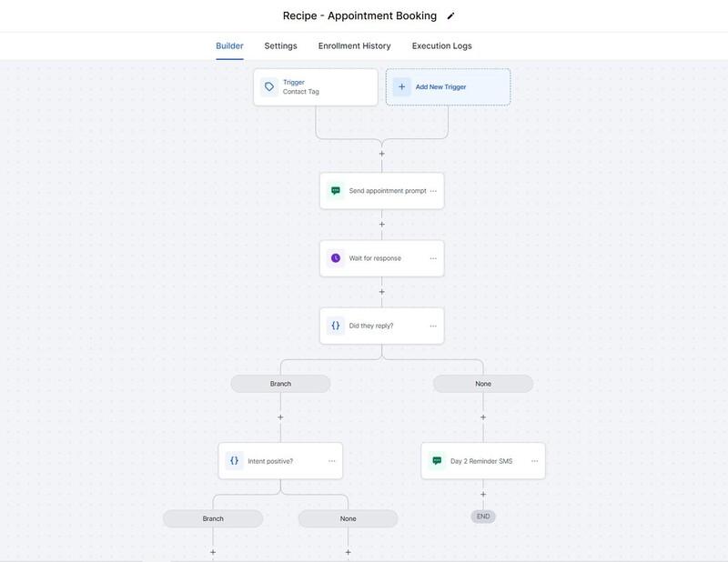The width and height of the screenshot is (728, 562).
Task: Open the Day 2 Reminder SMS step
Action: pyautogui.click(x=483, y=461)
